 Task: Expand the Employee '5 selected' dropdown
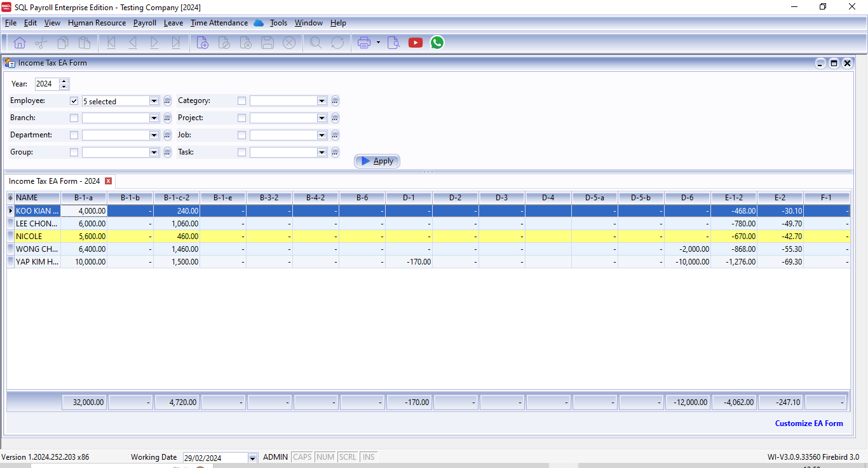[x=154, y=101]
